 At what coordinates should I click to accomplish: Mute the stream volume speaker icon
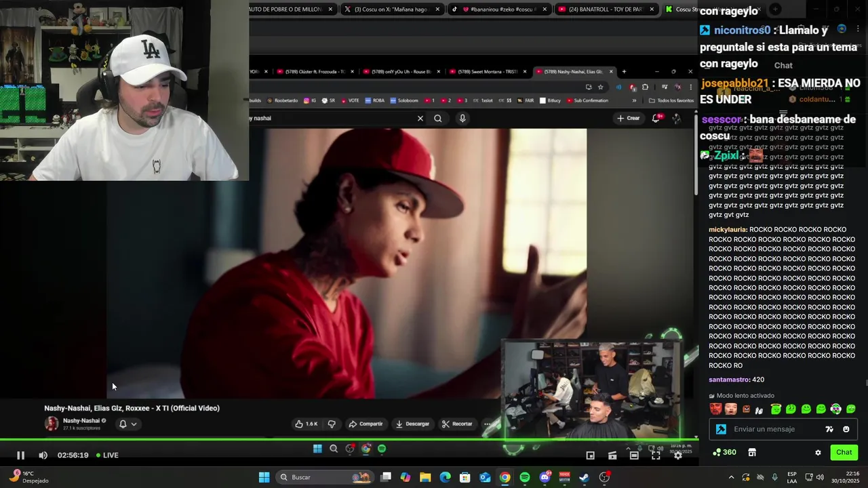[x=43, y=455]
